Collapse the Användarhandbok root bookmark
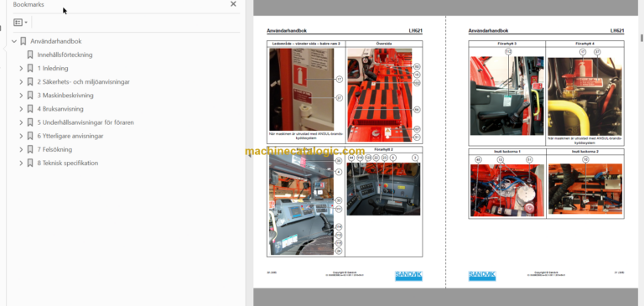The height and width of the screenshot is (306, 644). tap(14, 41)
